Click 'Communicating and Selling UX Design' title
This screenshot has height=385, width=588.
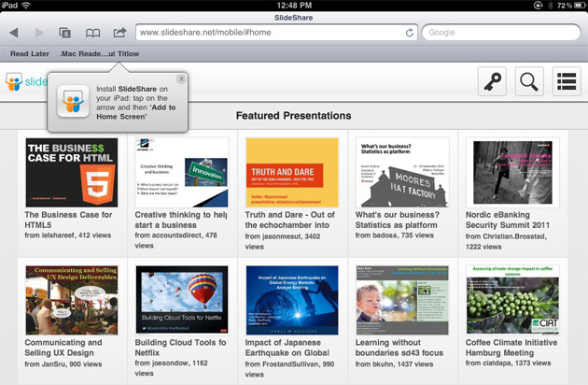coord(63,348)
